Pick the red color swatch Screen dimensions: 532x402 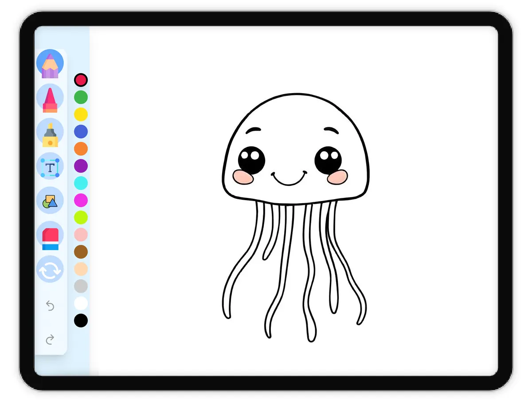(81, 80)
